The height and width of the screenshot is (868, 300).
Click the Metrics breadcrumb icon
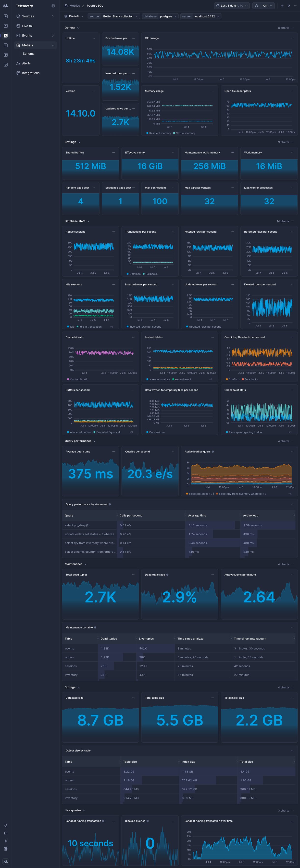(66, 6)
